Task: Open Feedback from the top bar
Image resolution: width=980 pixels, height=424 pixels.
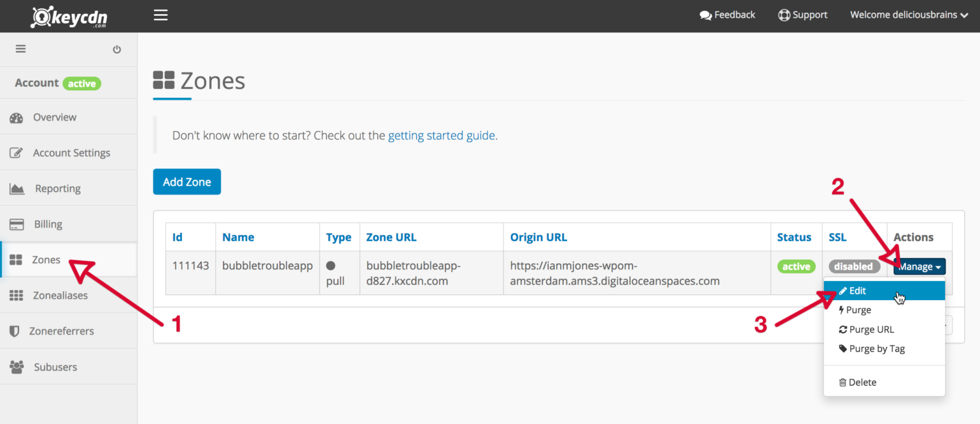Action: point(727,15)
